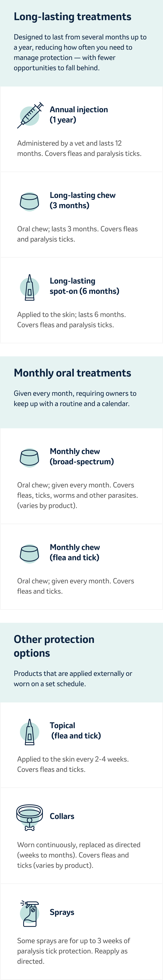Screen dimensions: 163x980
Task: Click the Collars title text
Action: pos(62,816)
